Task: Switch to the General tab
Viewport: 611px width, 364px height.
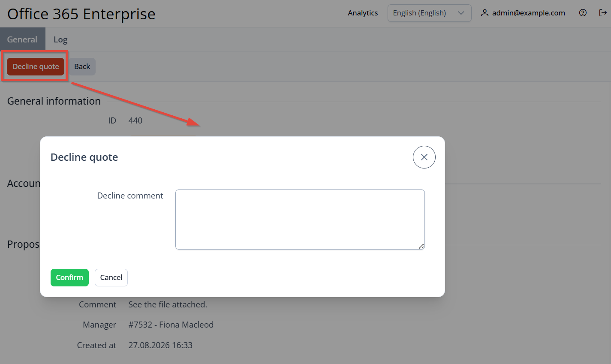Action: (22, 39)
